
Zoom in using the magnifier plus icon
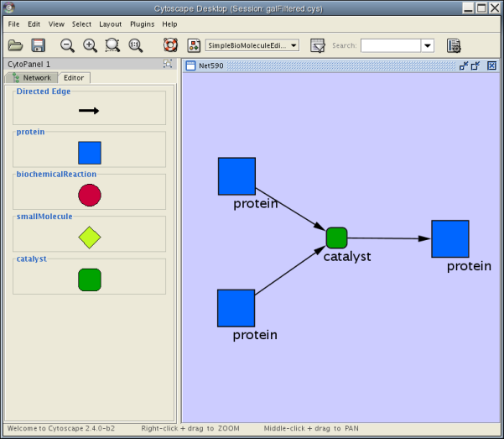(90, 45)
